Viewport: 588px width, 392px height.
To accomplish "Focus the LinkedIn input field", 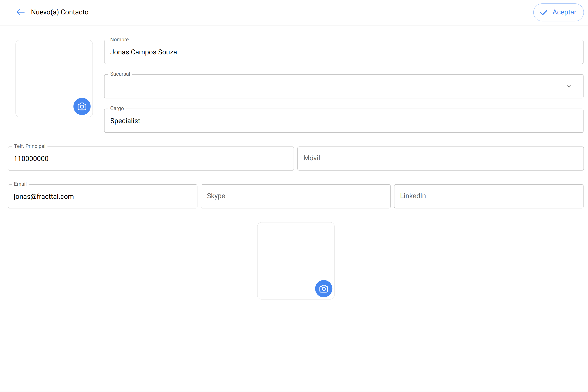I will tap(489, 196).
